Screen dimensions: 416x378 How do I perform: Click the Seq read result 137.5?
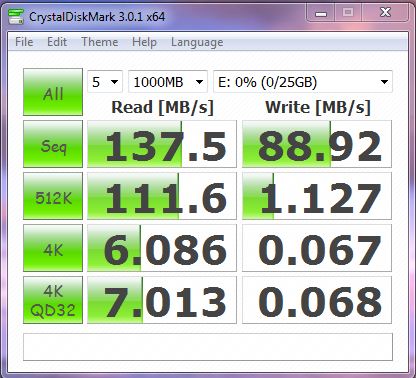162,144
